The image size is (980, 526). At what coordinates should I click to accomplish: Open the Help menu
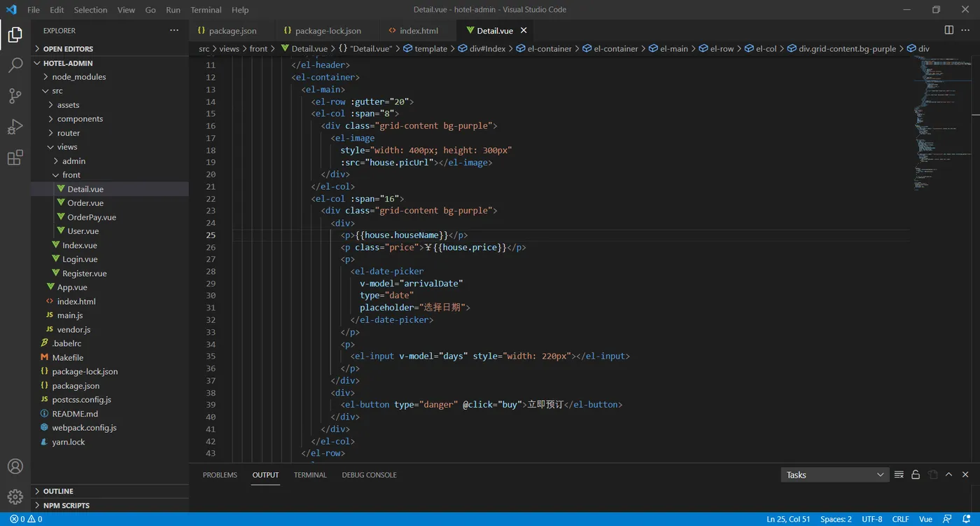pos(240,10)
